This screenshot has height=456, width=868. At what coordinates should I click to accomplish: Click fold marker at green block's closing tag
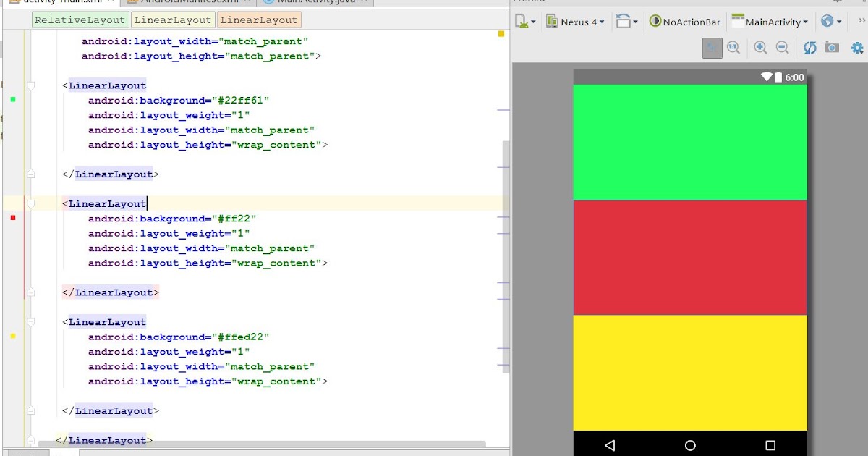click(30, 174)
